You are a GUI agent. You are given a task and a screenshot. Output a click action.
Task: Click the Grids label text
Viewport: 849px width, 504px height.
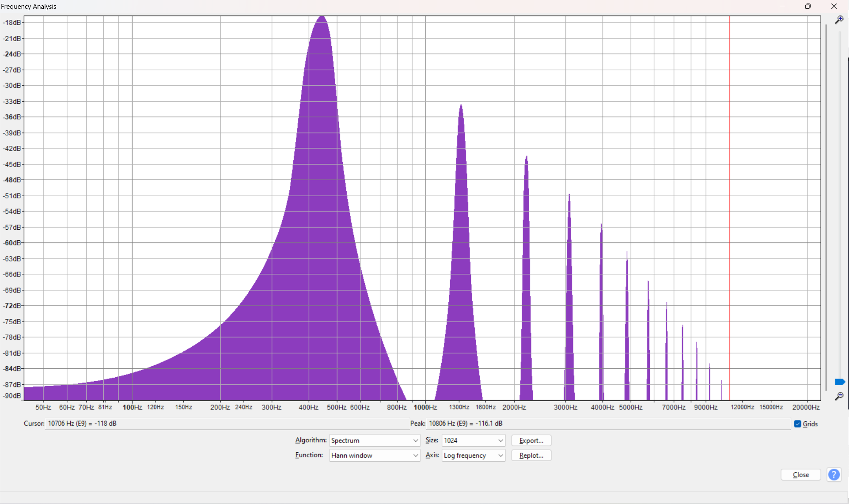[810, 424]
